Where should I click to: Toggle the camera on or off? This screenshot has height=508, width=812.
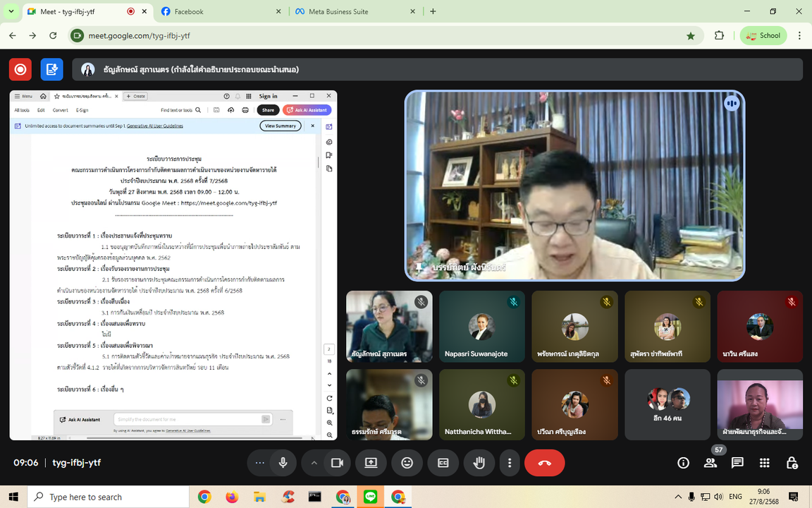(x=337, y=463)
